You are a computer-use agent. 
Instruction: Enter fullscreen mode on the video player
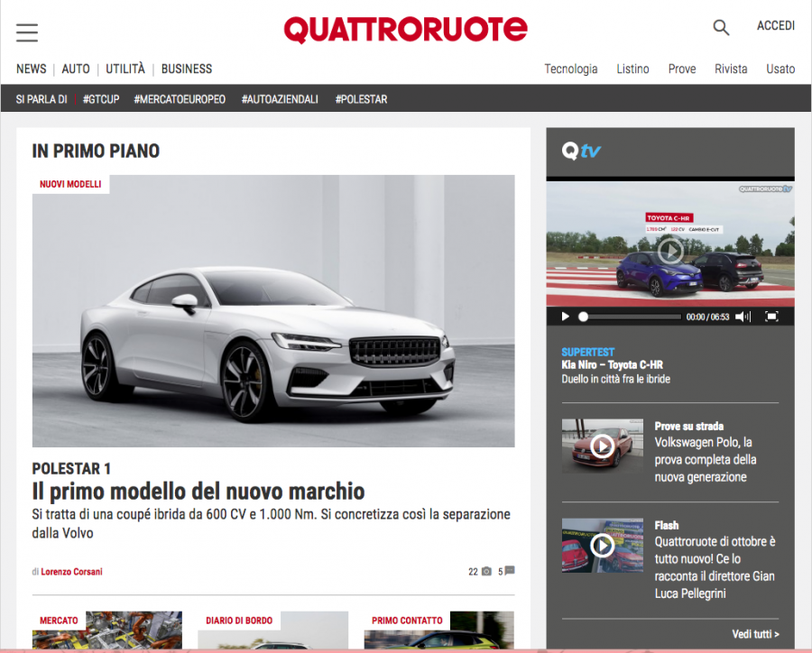pyautogui.click(x=771, y=317)
